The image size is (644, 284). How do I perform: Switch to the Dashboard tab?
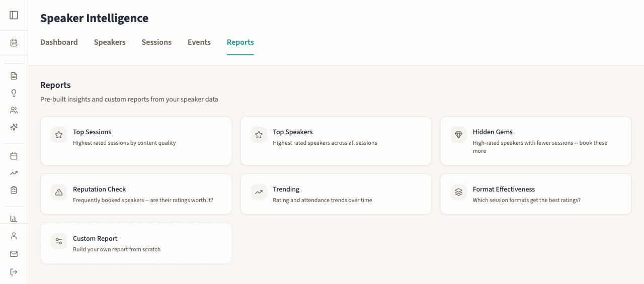[59, 42]
